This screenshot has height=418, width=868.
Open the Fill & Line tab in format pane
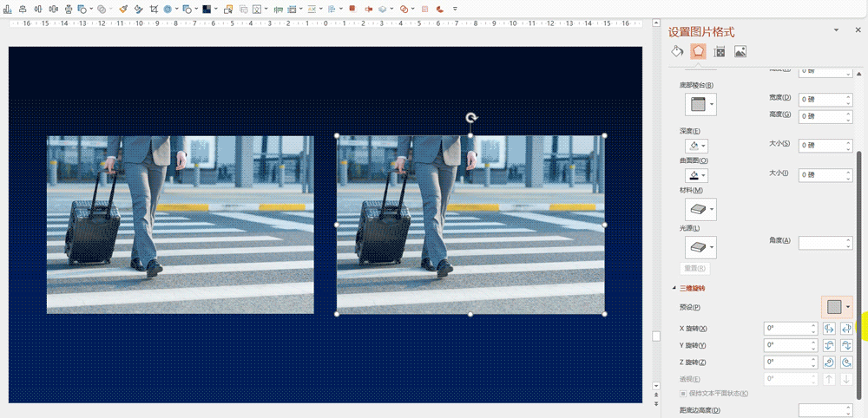tap(677, 51)
